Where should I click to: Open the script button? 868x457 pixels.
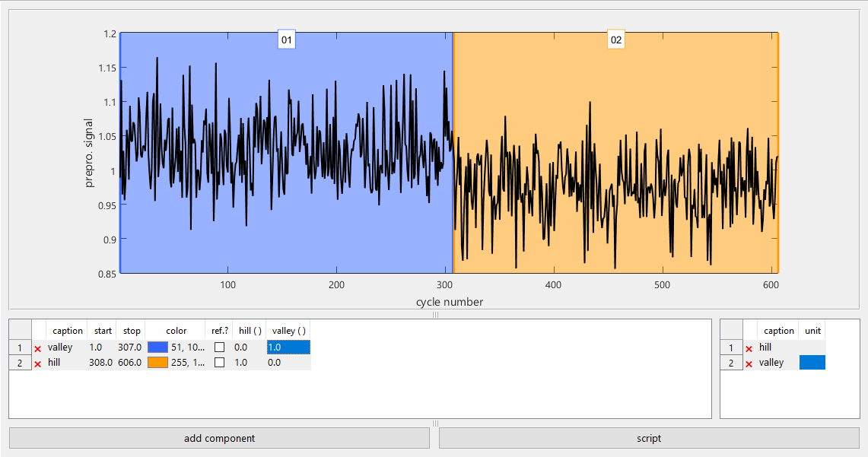pyautogui.click(x=649, y=438)
